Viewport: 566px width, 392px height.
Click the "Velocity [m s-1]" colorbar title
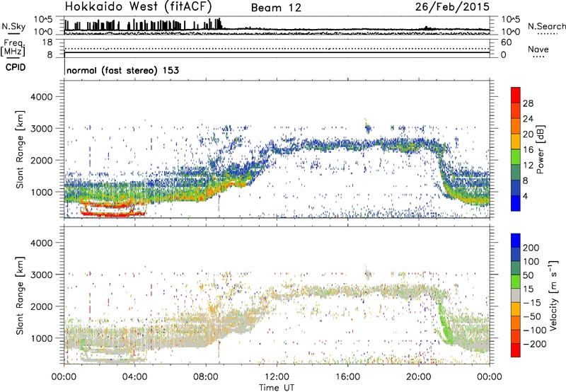553,295
